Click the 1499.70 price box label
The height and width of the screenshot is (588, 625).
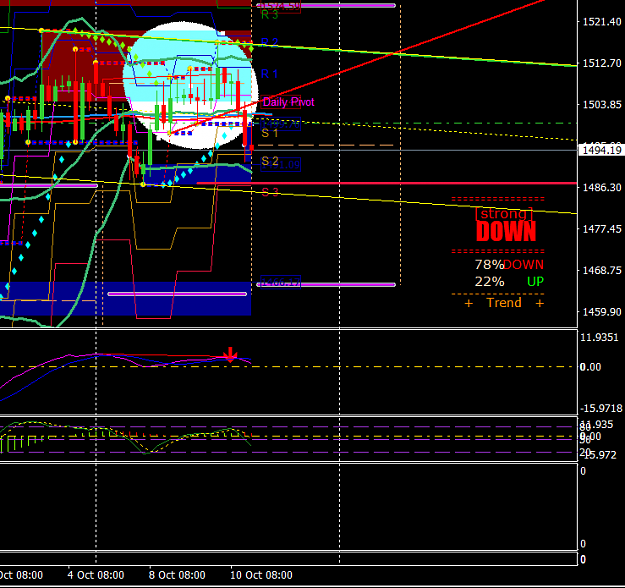(x=281, y=124)
